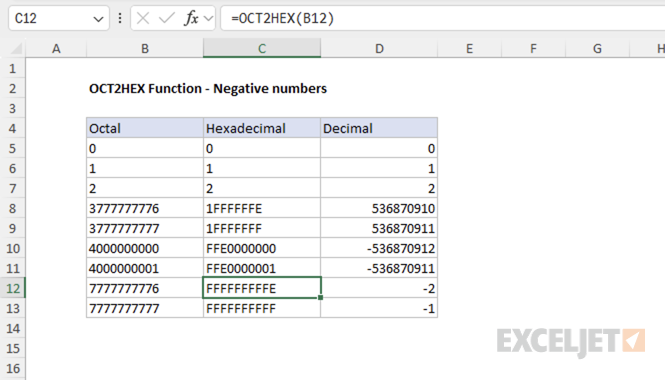Click the formula bar with =OCT2HEX(B12)
Screen dimensions: 665x380
point(442,19)
